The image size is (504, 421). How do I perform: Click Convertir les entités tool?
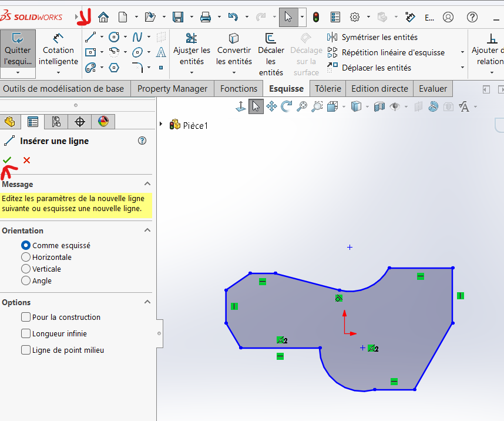click(234, 49)
